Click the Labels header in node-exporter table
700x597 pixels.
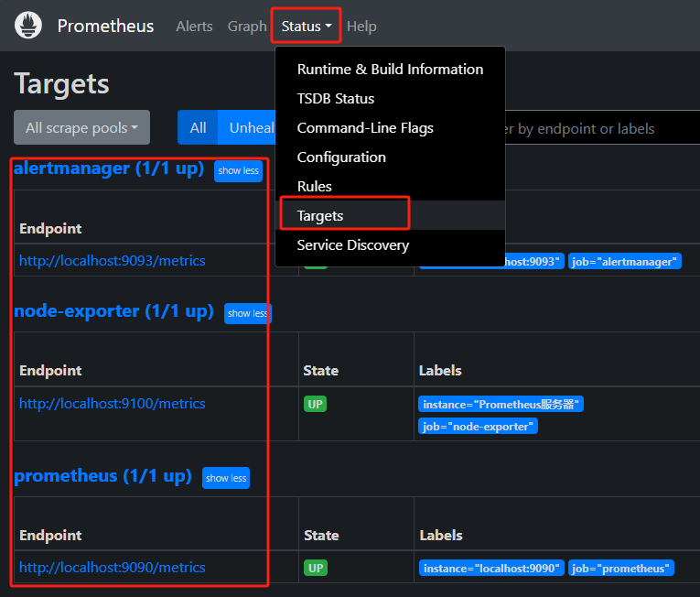(x=440, y=371)
